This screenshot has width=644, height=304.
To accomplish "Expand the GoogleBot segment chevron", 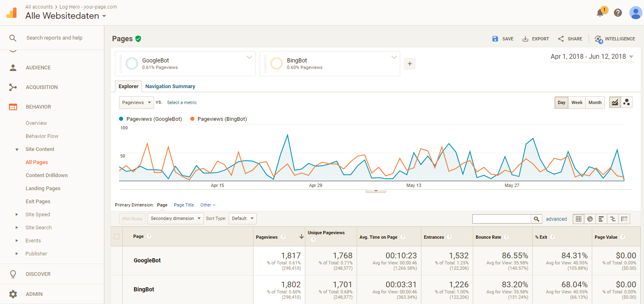I will coord(249,58).
